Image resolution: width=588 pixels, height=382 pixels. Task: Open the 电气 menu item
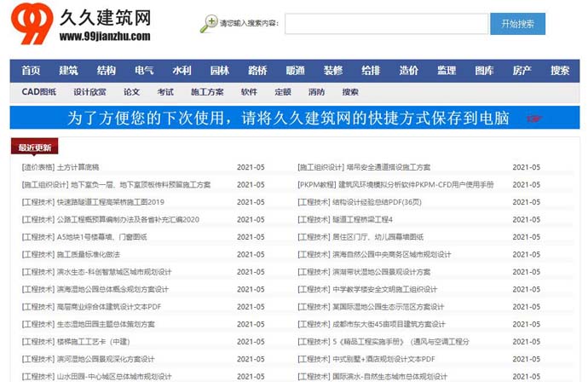pos(144,71)
